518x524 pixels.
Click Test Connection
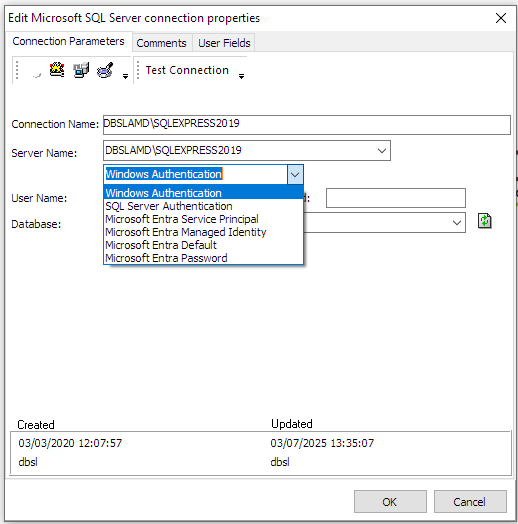187,70
